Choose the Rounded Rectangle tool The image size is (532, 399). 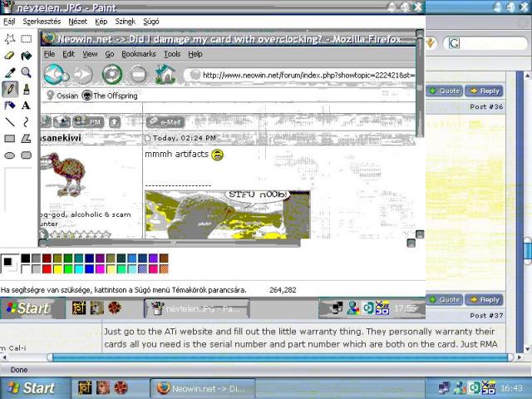pyautogui.click(x=26, y=155)
